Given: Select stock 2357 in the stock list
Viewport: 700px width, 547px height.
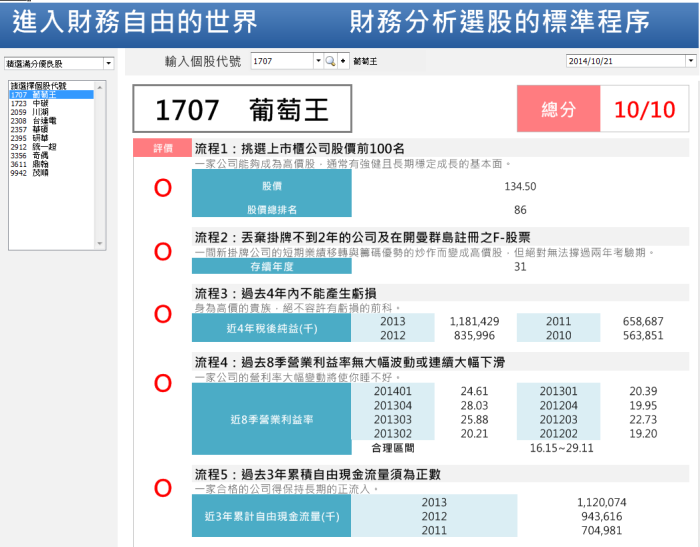Looking at the screenshot, I should point(51,129).
